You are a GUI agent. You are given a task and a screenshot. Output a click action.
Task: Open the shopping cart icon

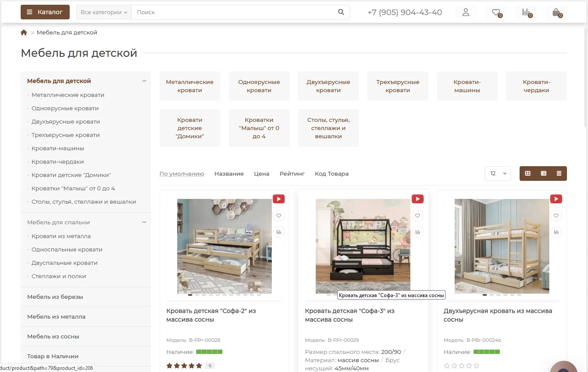[556, 12]
